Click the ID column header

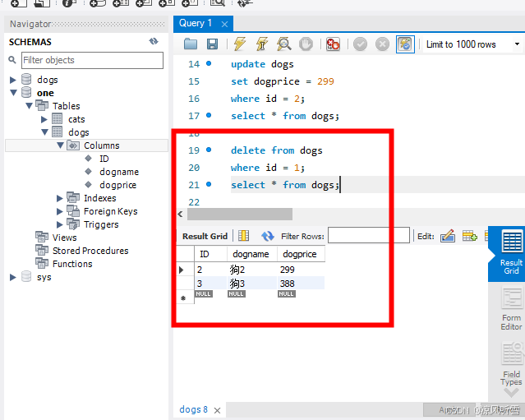[x=210, y=254]
